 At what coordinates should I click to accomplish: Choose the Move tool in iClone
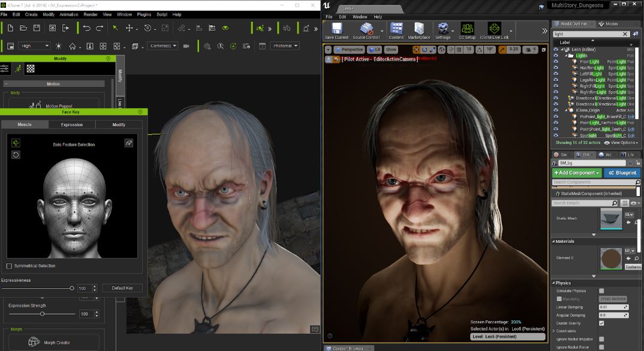(130, 28)
